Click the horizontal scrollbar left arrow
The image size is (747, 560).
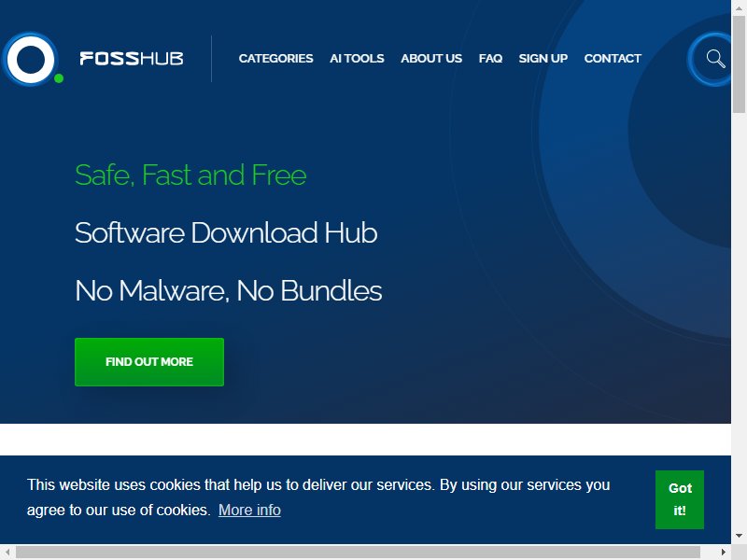(7, 552)
